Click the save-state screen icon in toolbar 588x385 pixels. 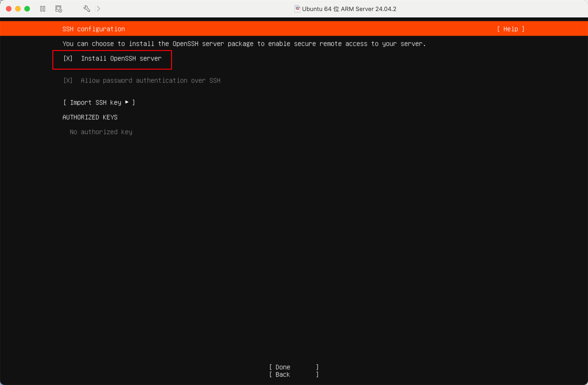[58, 9]
